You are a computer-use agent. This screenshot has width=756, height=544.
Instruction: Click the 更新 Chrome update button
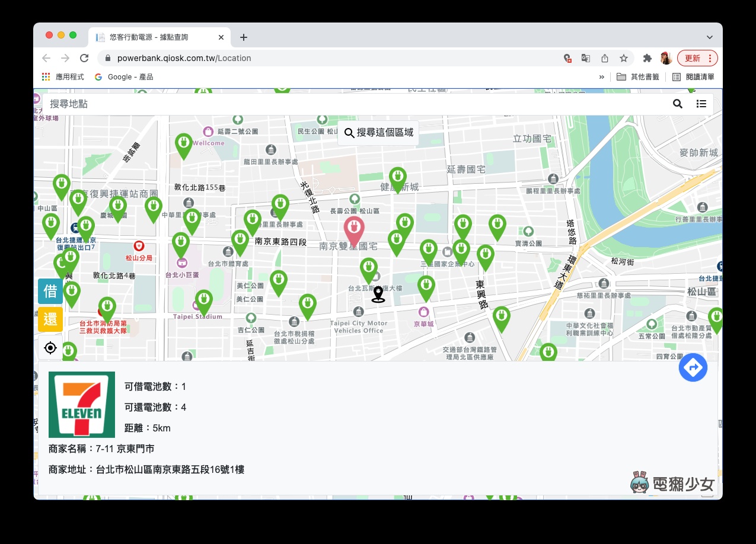[x=698, y=58]
